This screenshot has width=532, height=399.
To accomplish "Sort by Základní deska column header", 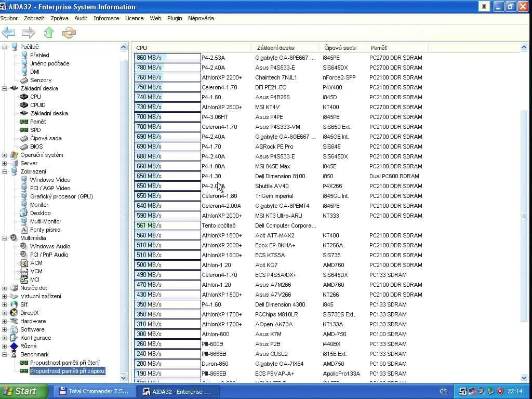I will point(285,48).
